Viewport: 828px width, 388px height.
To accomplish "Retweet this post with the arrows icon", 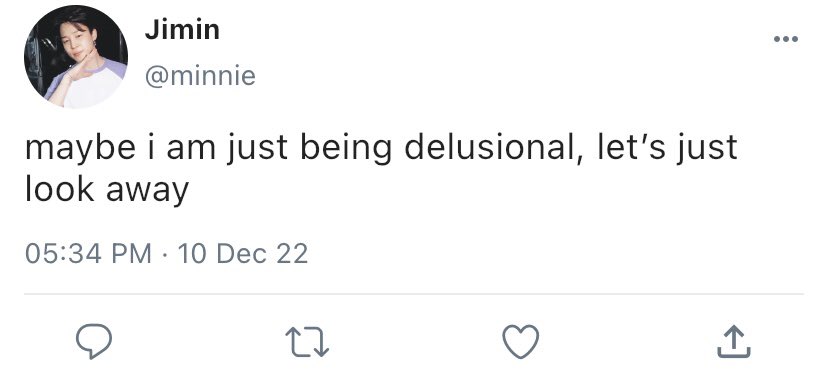I will [307, 342].
